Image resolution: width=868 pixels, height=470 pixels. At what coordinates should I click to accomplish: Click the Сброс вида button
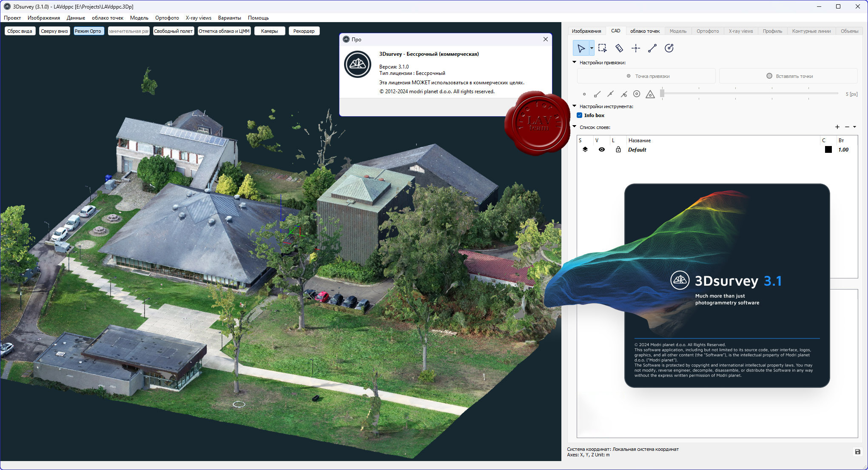tap(20, 31)
